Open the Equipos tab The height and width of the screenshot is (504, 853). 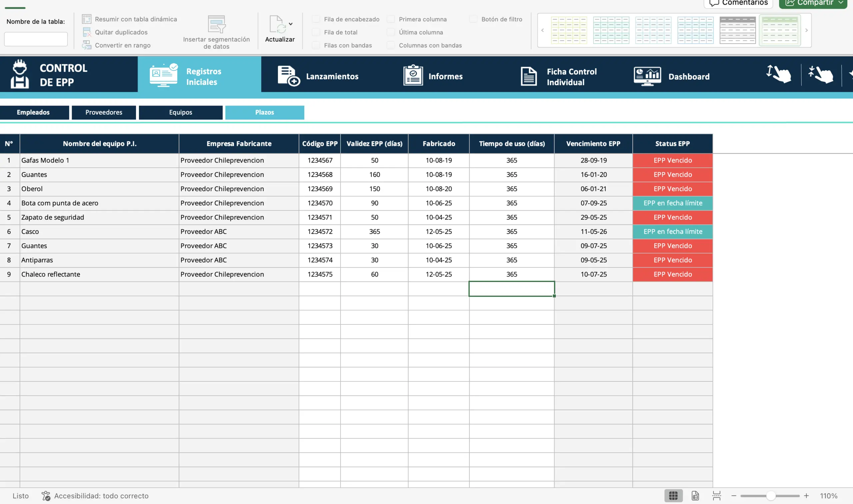click(180, 112)
